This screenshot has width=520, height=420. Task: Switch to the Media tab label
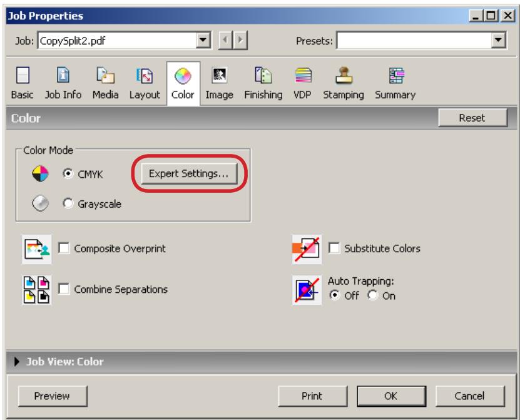click(106, 95)
